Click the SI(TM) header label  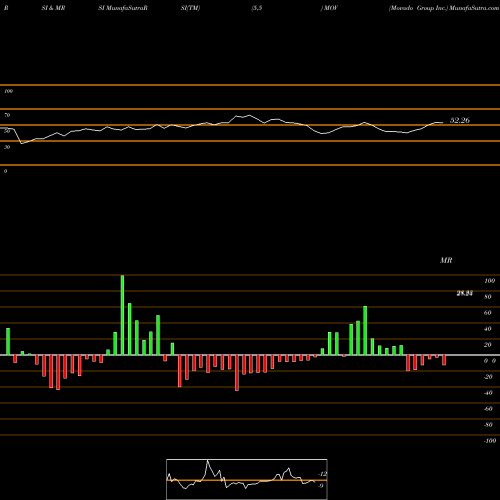(x=191, y=8)
